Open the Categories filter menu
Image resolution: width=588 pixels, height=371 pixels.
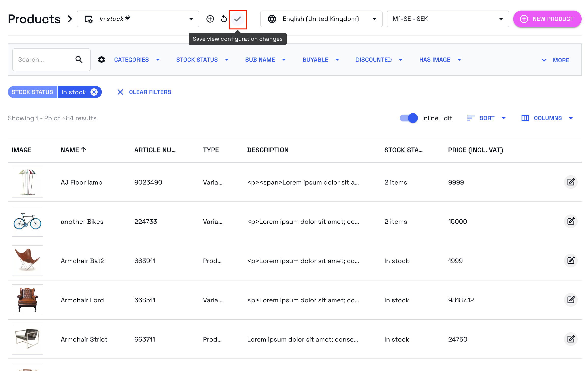tap(137, 60)
